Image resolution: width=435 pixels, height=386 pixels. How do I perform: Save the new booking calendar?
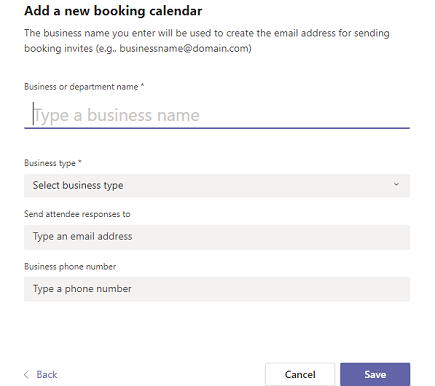[375, 374]
